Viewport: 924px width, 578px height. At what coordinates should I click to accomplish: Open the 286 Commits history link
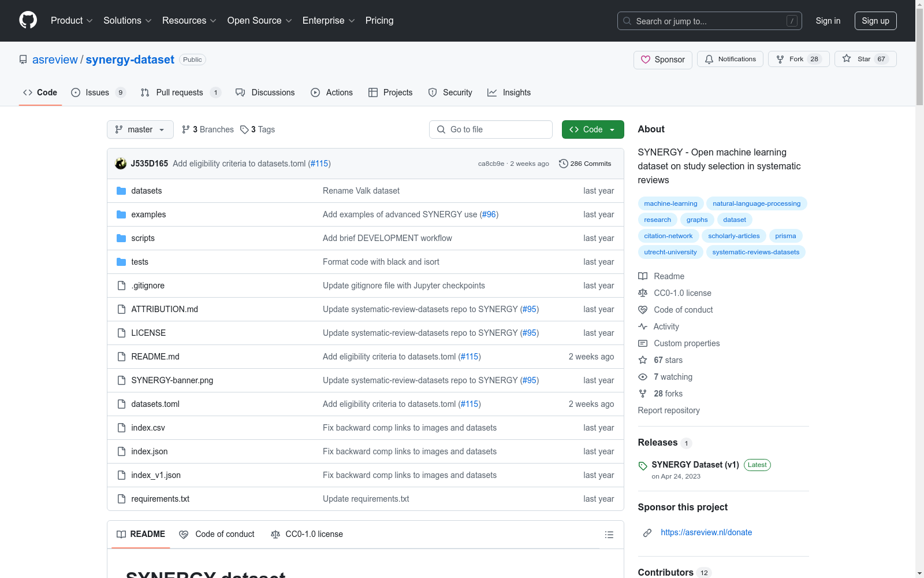pos(585,164)
